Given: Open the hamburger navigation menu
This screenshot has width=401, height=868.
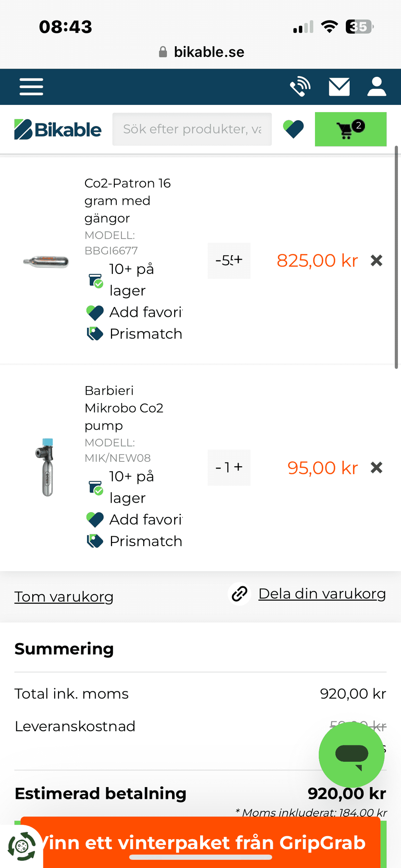Looking at the screenshot, I should (31, 86).
